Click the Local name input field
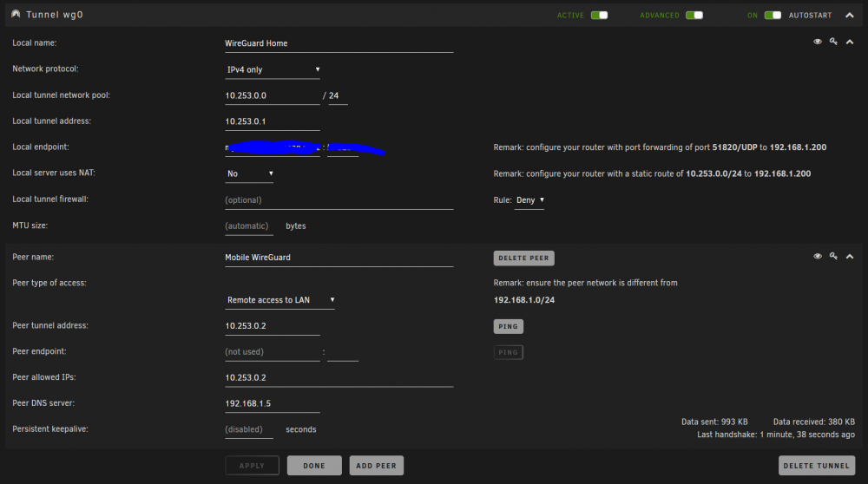 click(339, 43)
